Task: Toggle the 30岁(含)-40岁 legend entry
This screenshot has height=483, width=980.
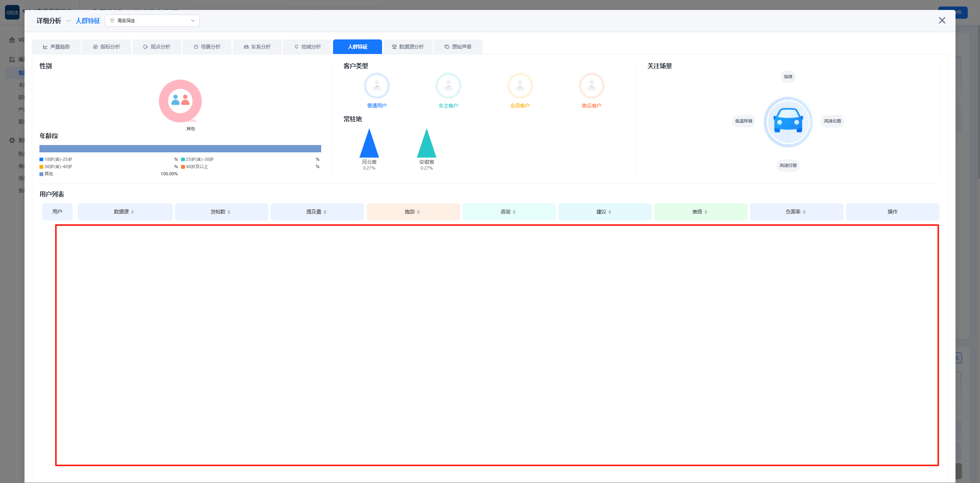Action: click(57, 166)
